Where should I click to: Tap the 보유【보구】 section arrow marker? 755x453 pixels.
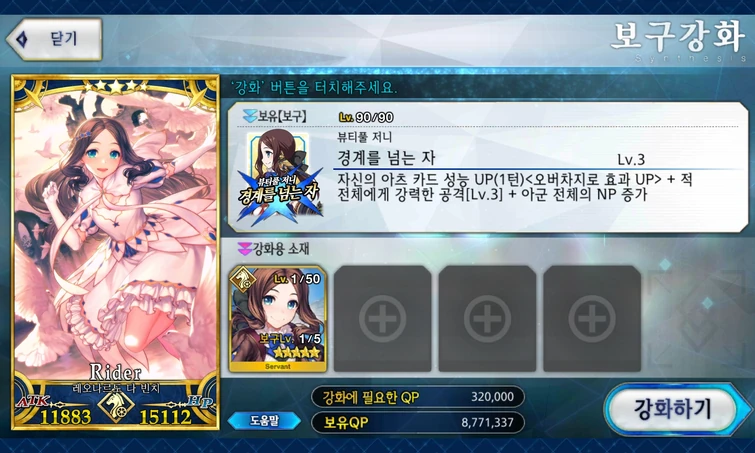coord(249,116)
